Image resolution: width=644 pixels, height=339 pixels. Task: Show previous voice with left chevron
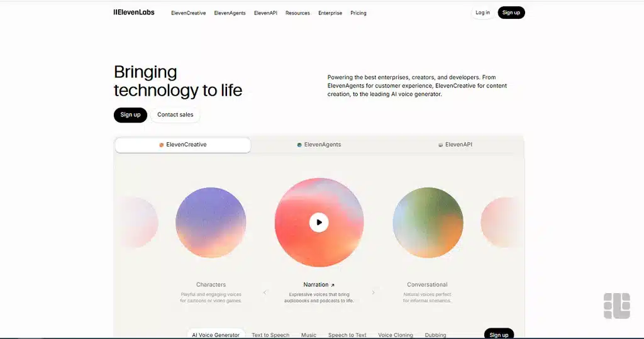(x=265, y=292)
